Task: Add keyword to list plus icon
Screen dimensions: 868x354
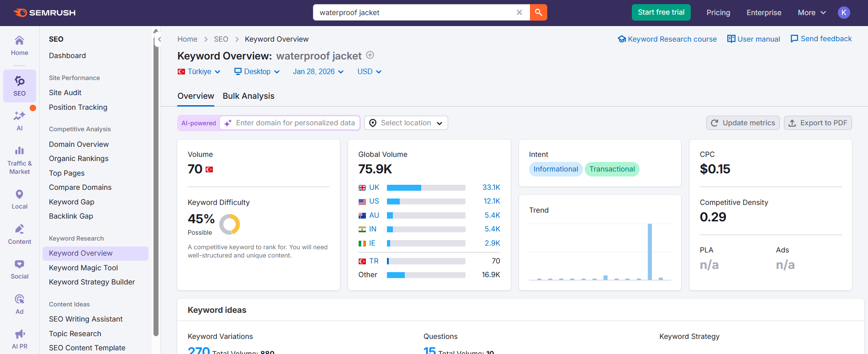Action: pos(370,55)
